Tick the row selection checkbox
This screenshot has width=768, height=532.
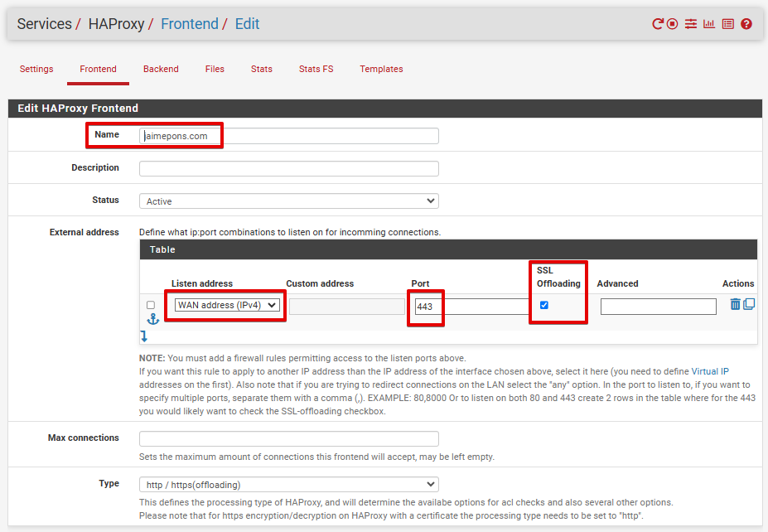pos(150,305)
